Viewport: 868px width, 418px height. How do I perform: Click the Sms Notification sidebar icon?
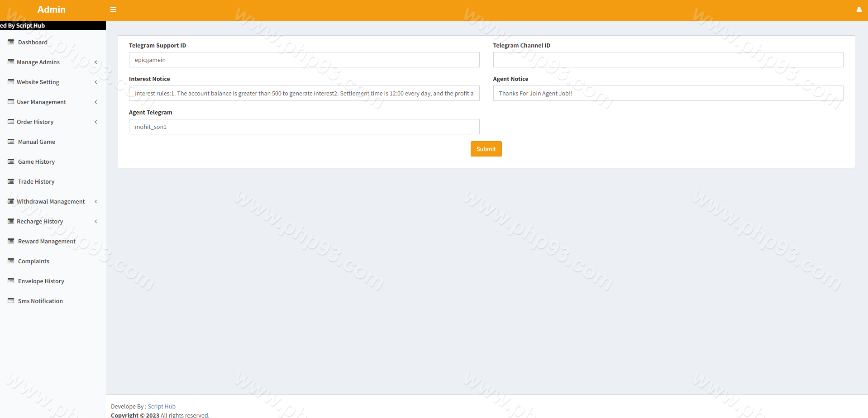[x=11, y=301]
